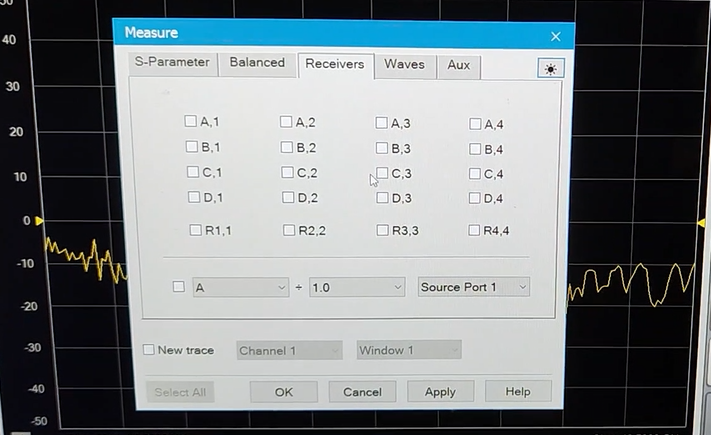Confirm with the OK button
The width and height of the screenshot is (711, 435).
point(284,392)
